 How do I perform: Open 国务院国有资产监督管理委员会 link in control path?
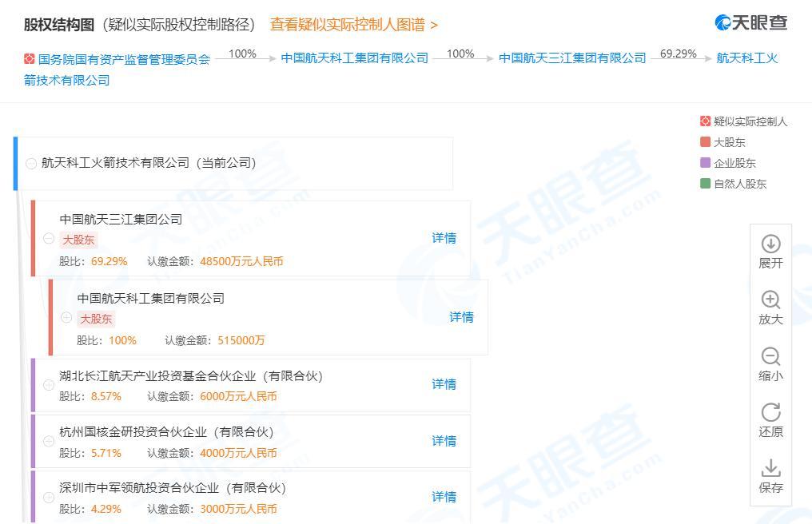125,60
